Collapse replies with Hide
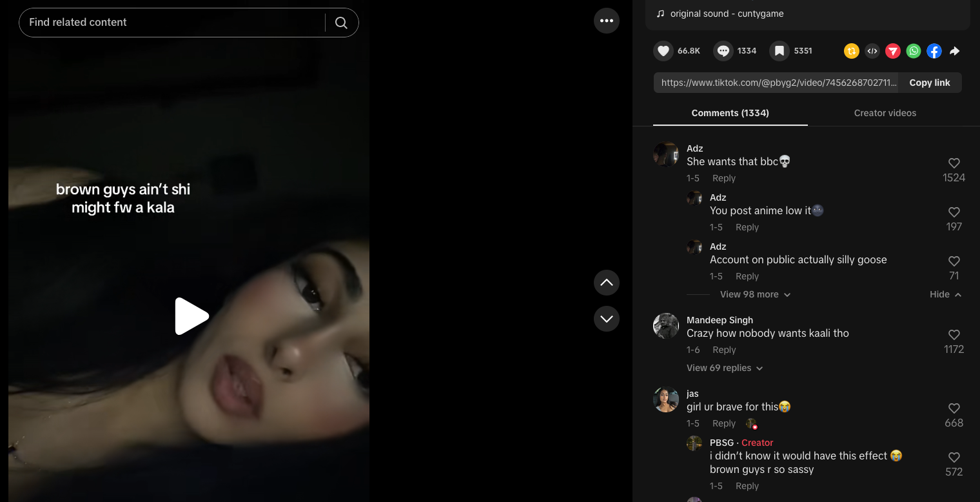 [x=945, y=294]
